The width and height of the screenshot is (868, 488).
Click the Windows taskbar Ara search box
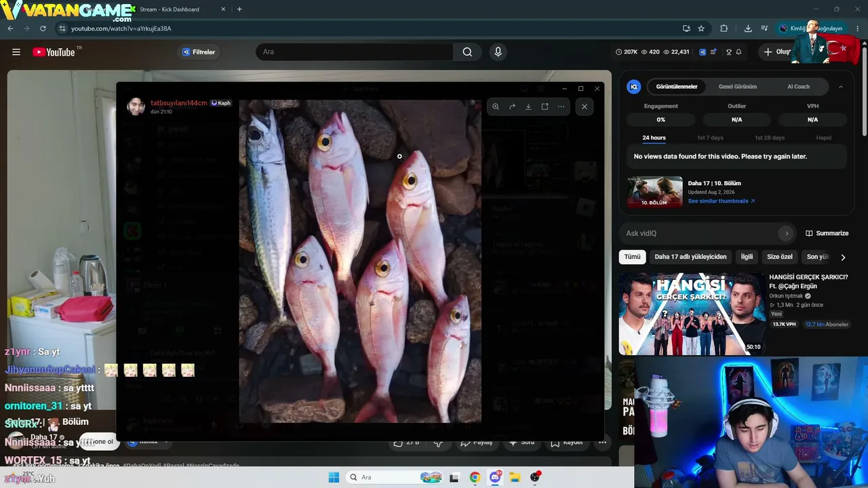click(x=395, y=477)
